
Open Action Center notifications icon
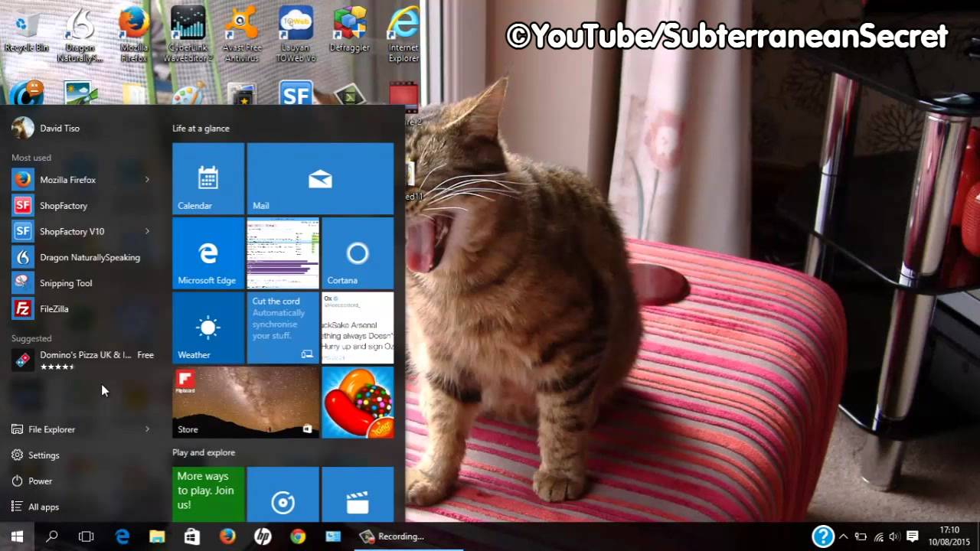[913, 536]
